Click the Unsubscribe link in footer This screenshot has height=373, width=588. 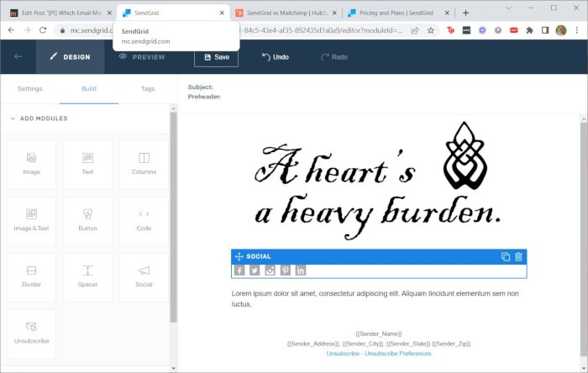(343, 354)
